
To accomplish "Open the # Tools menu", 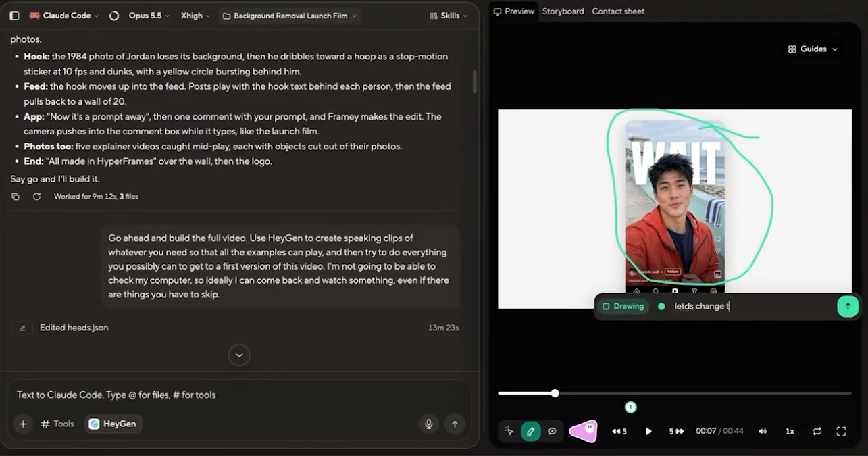I will click(57, 424).
